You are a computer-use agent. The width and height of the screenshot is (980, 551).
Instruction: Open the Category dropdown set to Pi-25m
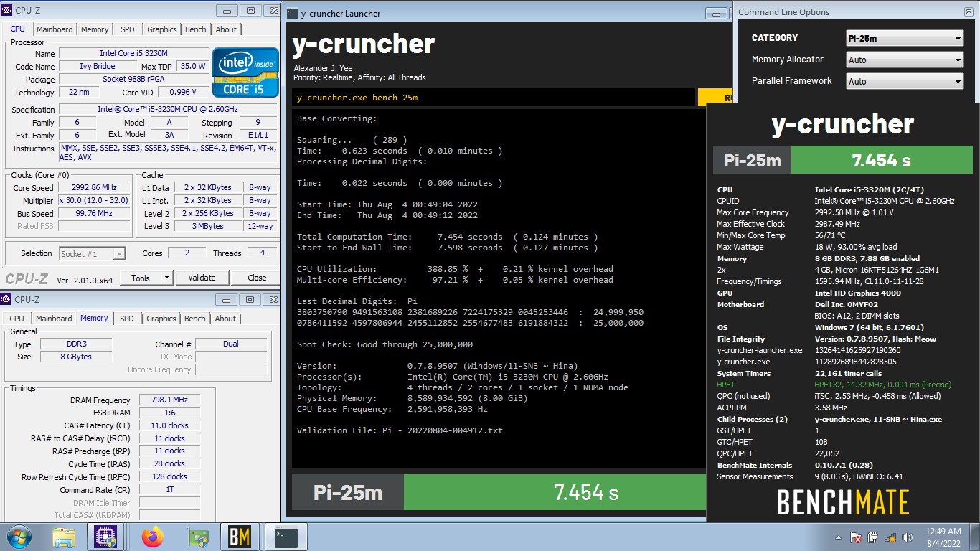[x=905, y=39]
